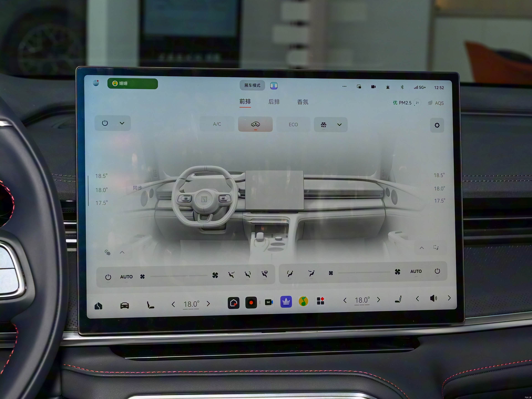
Task: Switch to the 香氛 fragrance tab
Action: tap(303, 102)
